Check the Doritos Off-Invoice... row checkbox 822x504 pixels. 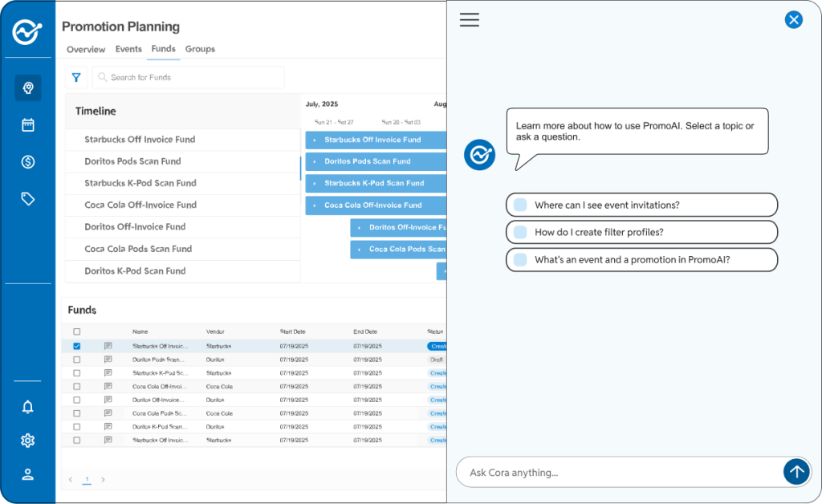click(x=77, y=400)
